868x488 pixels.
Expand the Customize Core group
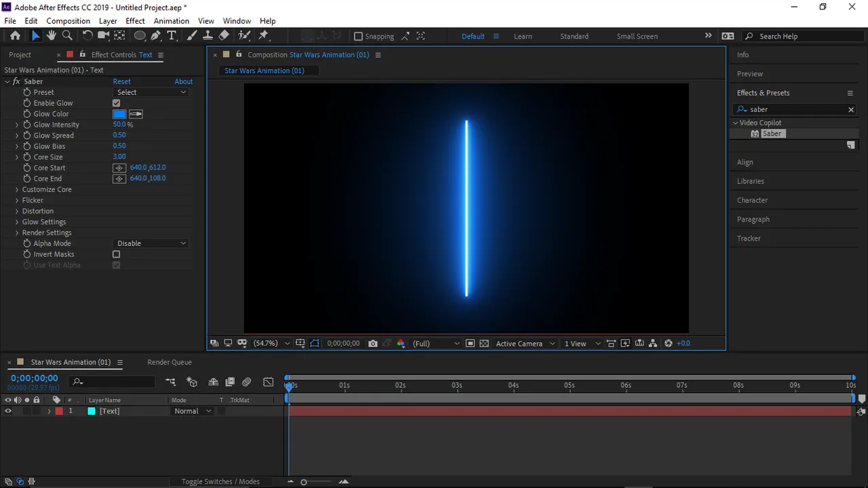17,190
